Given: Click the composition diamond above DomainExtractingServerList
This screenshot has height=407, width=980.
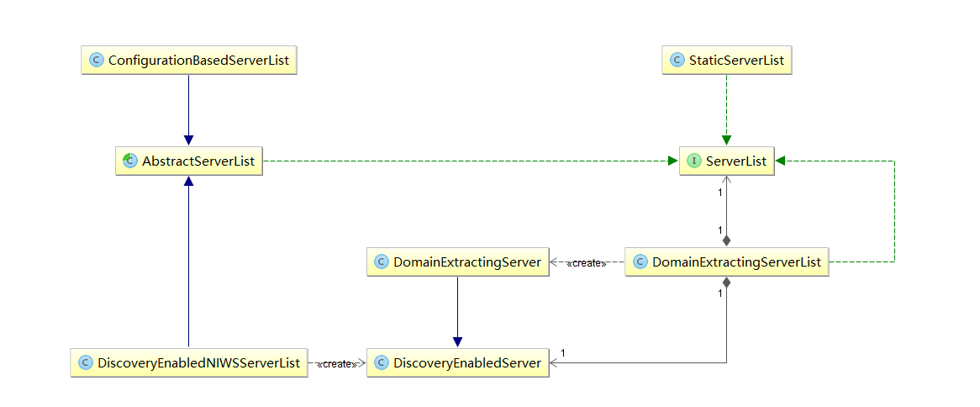Looking at the screenshot, I should 726,240.
